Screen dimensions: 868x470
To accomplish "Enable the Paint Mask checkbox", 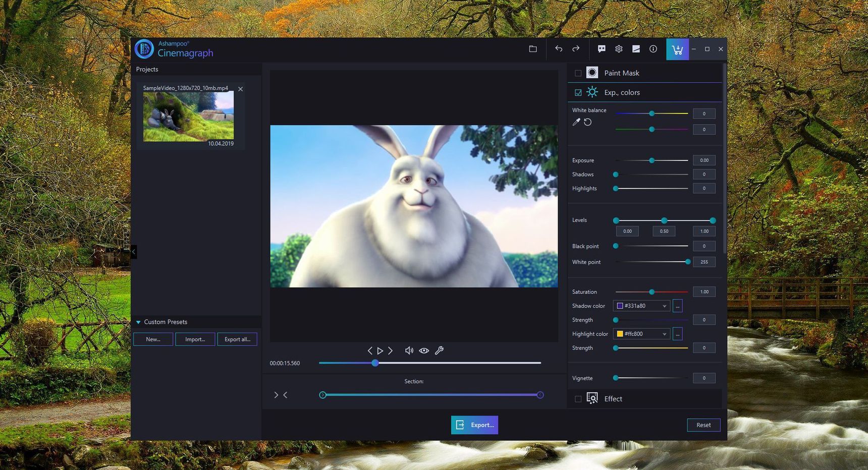I will (578, 73).
